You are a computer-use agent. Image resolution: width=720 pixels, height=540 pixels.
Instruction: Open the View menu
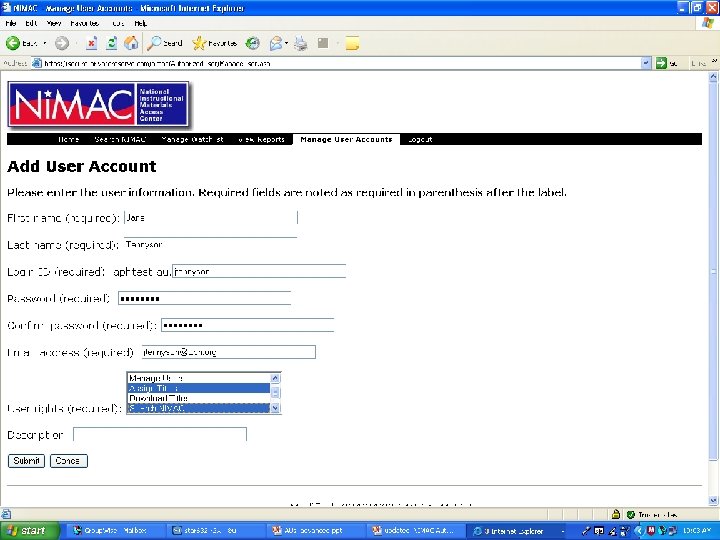pyautogui.click(x=54, y=23)
